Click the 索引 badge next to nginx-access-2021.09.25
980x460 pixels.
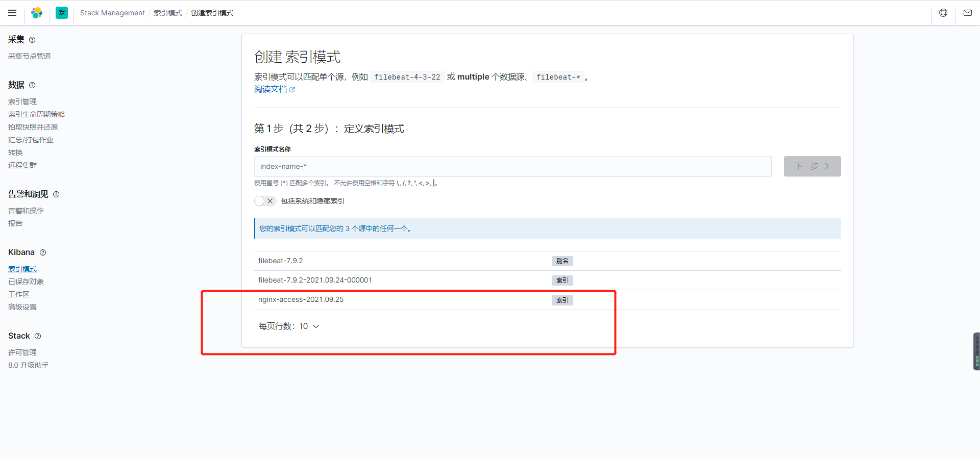562,300
